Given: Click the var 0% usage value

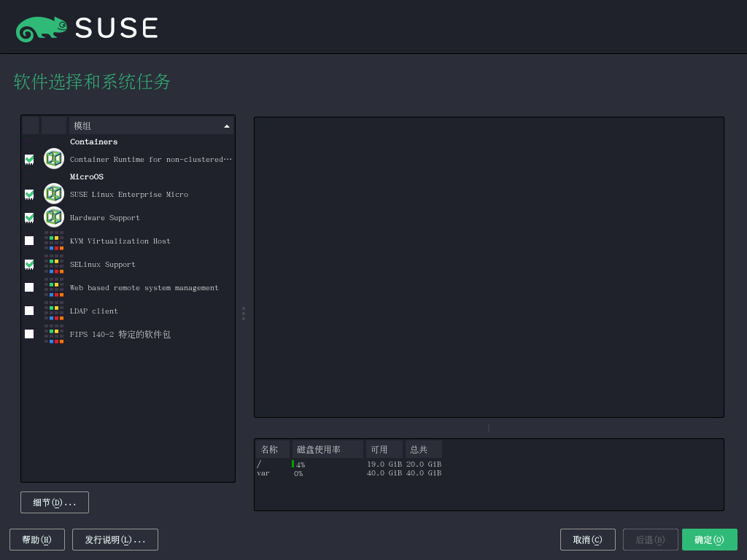Looking at the screenshot, I should pos(298,473).
